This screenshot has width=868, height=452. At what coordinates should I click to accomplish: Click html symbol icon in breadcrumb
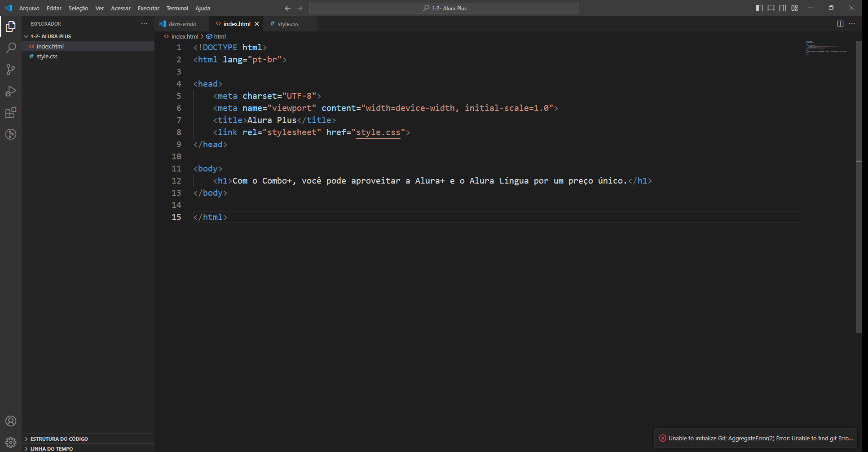click(x=209, y=36)
